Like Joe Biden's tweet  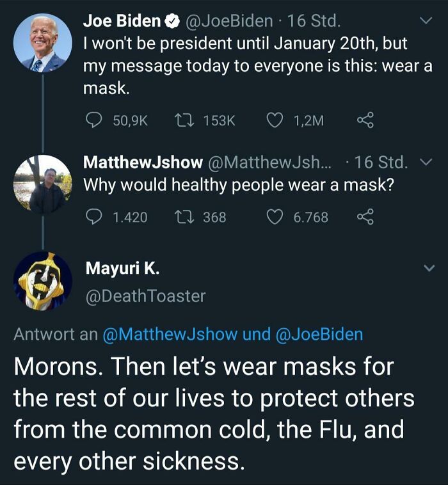275,120
